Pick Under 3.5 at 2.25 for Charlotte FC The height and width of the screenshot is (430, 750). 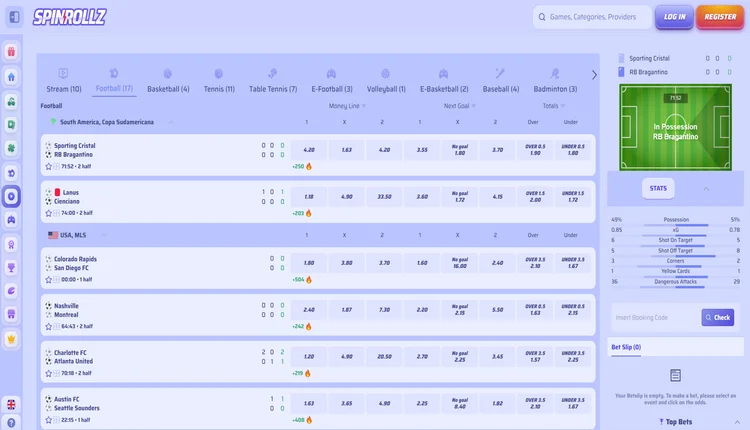click(573, 356)
